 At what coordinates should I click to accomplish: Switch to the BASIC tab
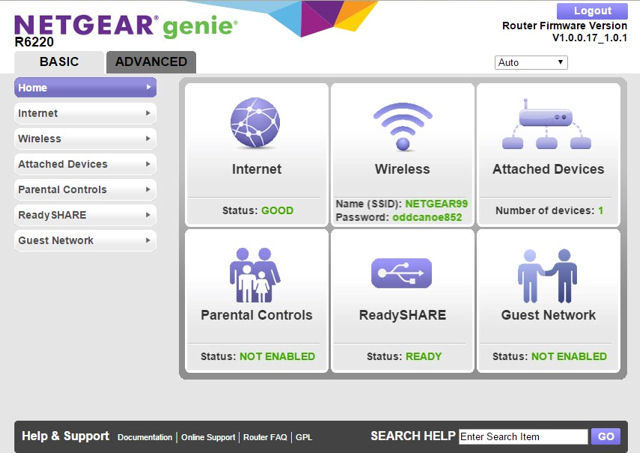tap(59, 62)
